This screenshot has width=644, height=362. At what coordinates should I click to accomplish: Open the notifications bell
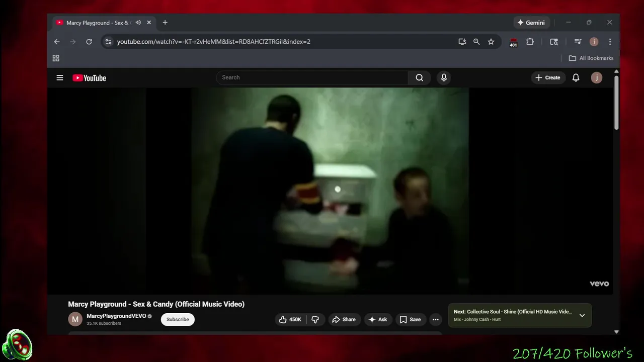click(576, 77)
